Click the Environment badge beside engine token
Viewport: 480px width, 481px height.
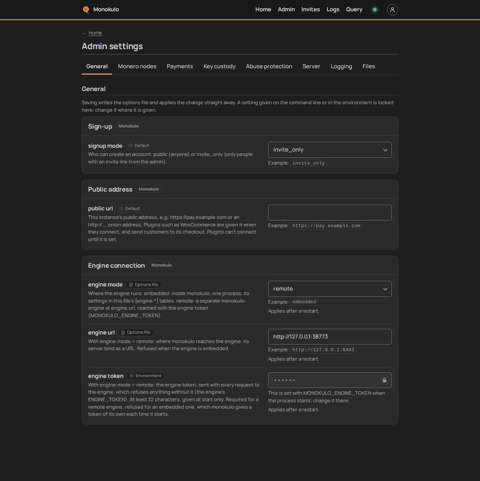146,376
